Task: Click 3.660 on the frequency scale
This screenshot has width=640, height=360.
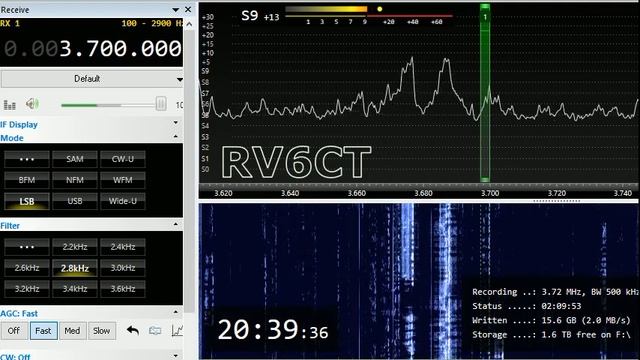Action: (356, 193)
